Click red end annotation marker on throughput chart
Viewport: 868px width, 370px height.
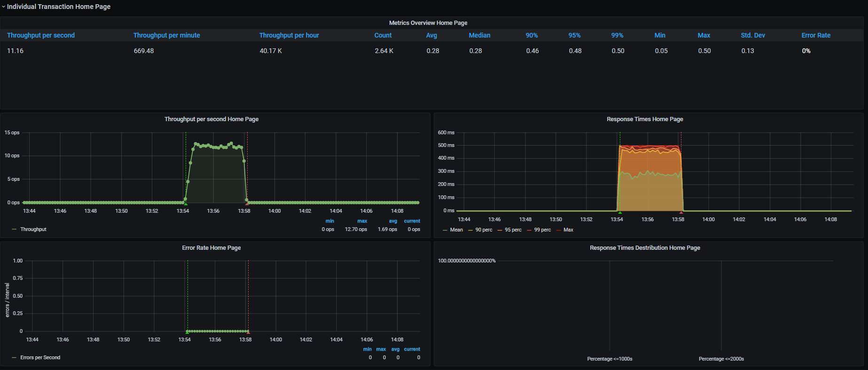coord(247,204)
